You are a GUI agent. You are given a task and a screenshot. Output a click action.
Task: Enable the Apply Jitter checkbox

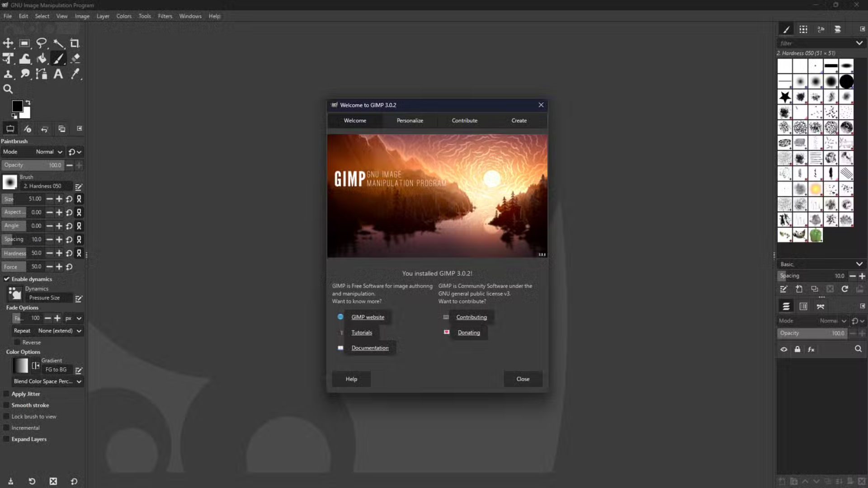[x=7, y=394]
